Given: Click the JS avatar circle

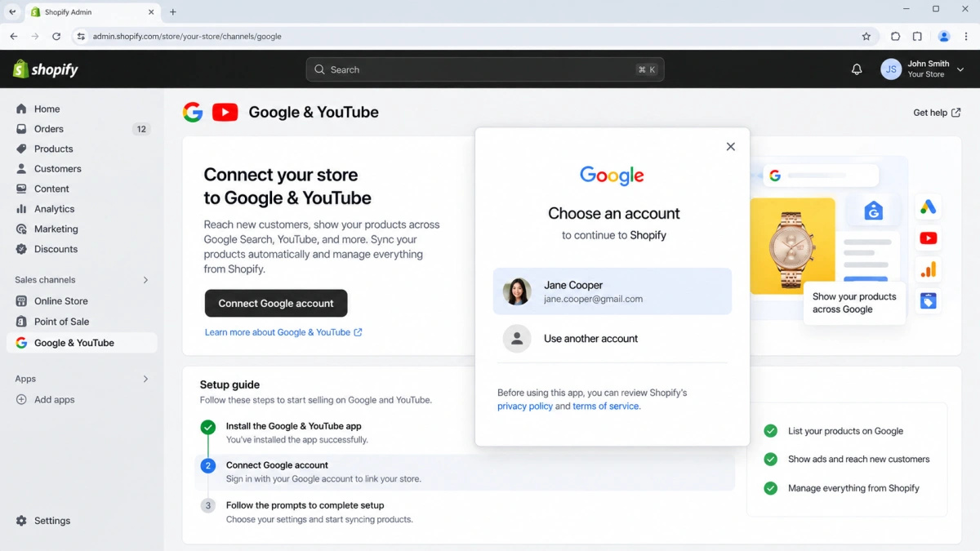Looking at the screenshot, I should click(891, 69).
